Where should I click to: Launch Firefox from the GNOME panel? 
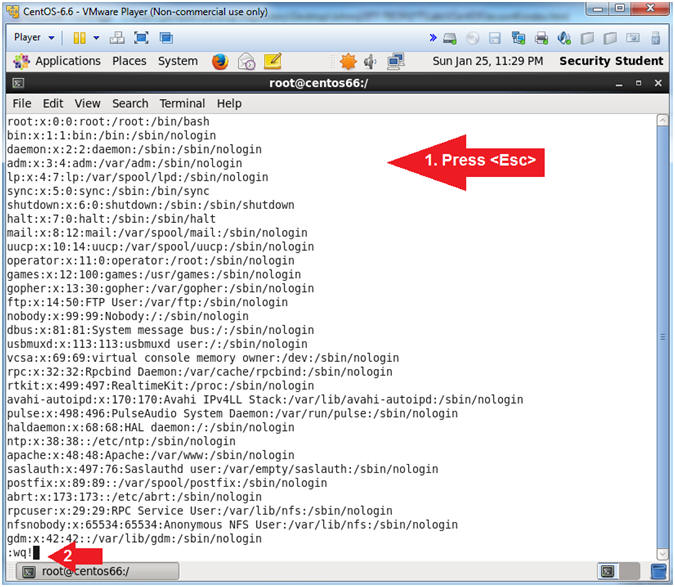pyautogui.click(x=220, y=62)
